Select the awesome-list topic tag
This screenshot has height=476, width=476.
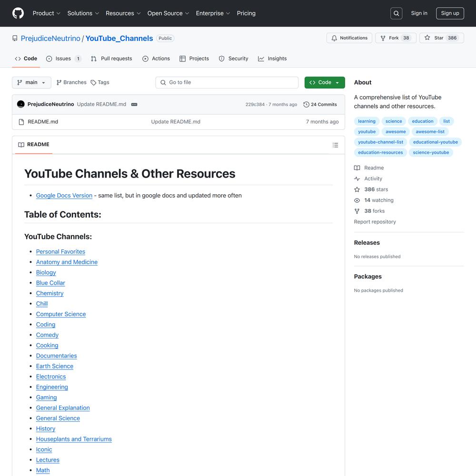coord(430,131)
